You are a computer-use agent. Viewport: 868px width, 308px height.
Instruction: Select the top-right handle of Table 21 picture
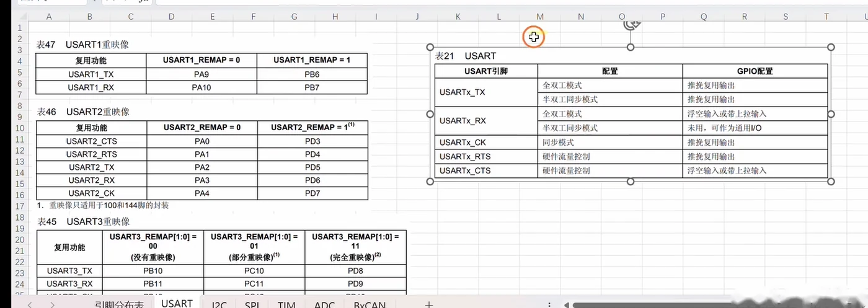pyautogui.click(x=831, y=47)
